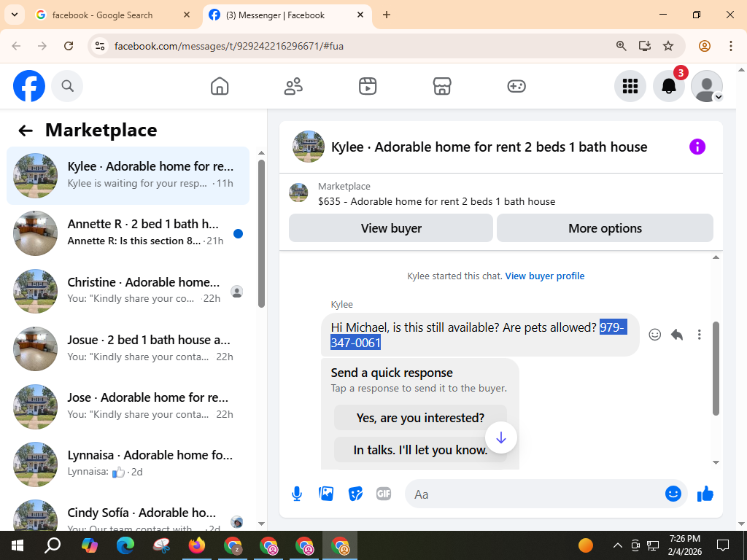Screen dimensions: 747x560
Task: Open the account profile avatar menu
Action: [707, 86]
